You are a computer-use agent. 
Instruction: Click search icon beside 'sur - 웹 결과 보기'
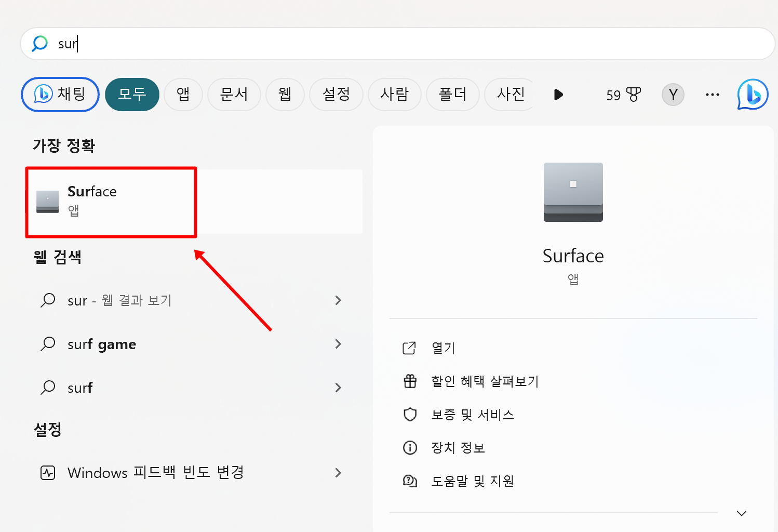tap(48, 300)
